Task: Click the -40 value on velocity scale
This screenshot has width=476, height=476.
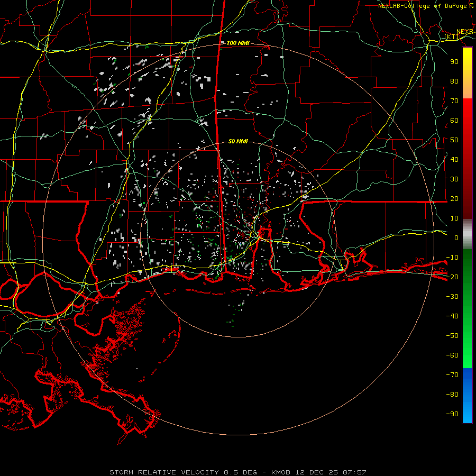Action: 452,316
